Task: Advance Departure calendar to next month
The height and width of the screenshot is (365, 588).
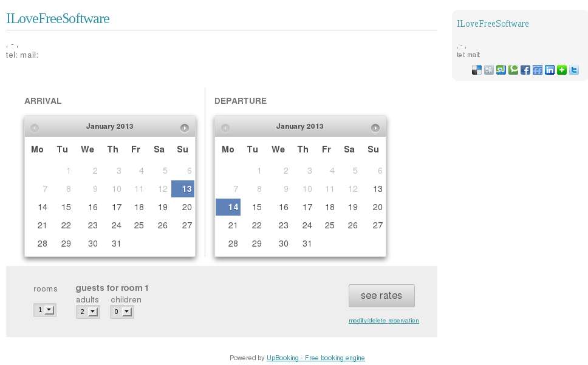Action: 375,128
